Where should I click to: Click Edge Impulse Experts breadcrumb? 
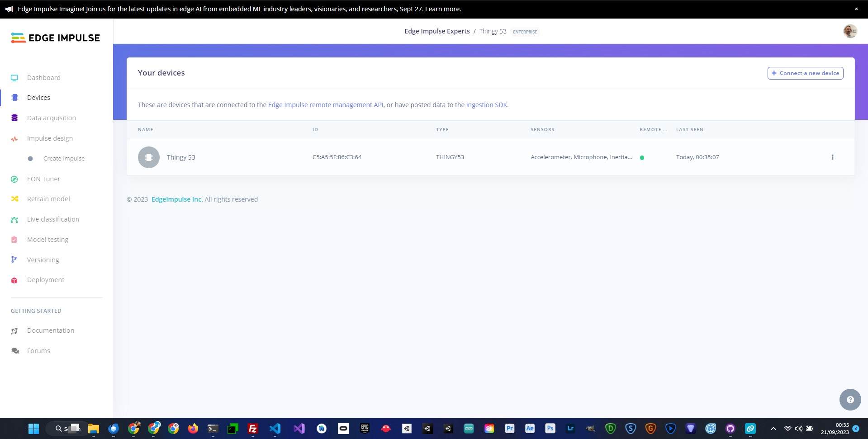coord(437,31)
